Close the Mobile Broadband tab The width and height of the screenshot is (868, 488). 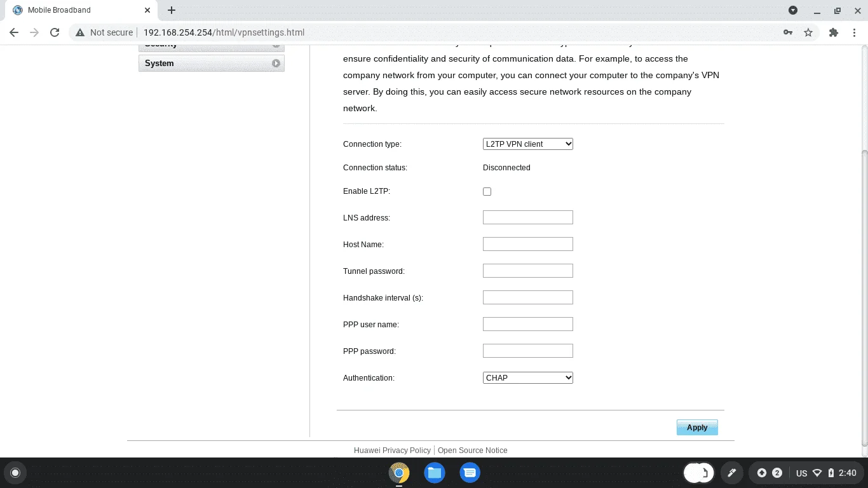point(147,10)
